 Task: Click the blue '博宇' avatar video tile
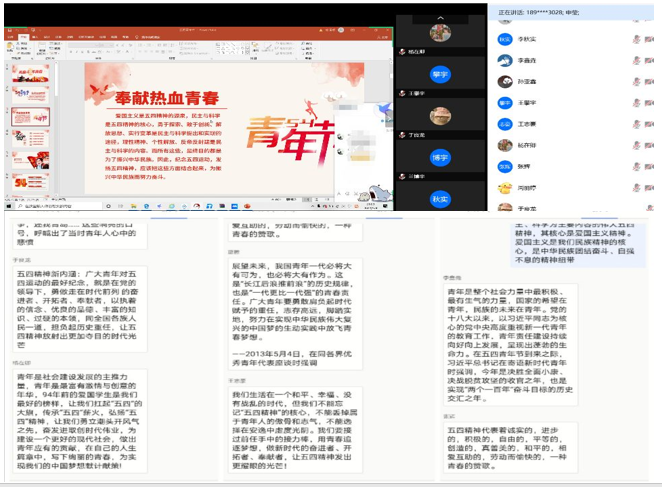coord(440,157)
